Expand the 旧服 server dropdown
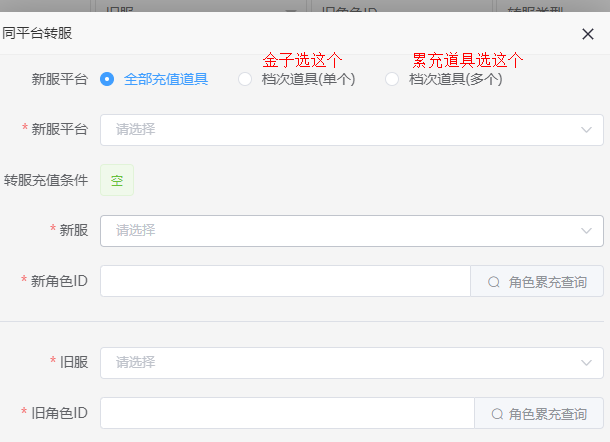This screenshot has height=442, width=610. pos(340,362)
